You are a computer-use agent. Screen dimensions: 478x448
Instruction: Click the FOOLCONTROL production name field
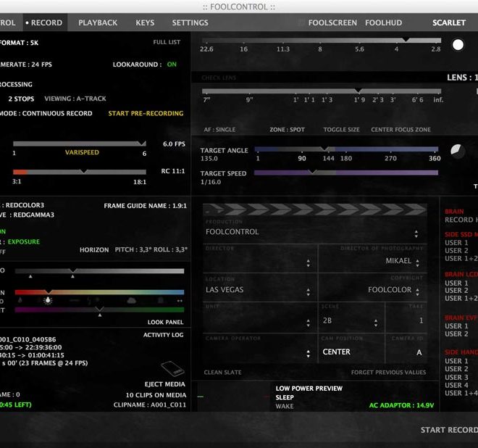pos(314,232)
